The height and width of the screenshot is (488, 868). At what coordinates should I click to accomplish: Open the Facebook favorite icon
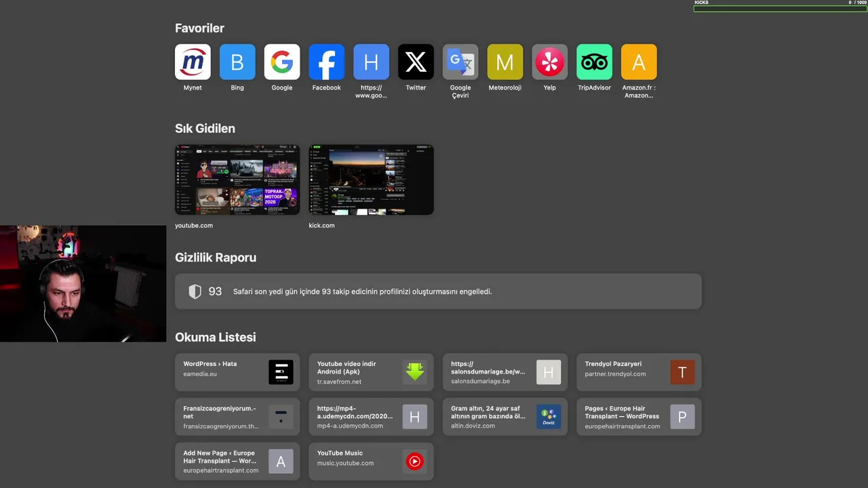(327, 62)
